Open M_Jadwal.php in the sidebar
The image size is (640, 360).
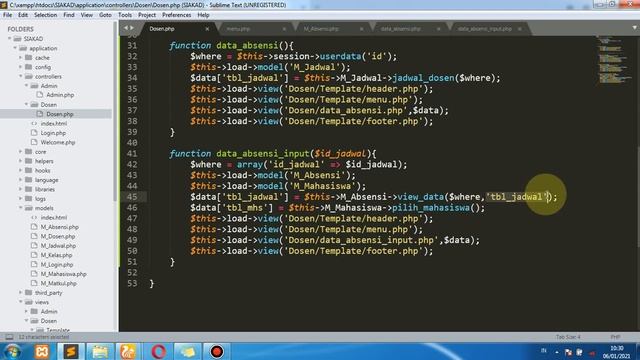58,246
